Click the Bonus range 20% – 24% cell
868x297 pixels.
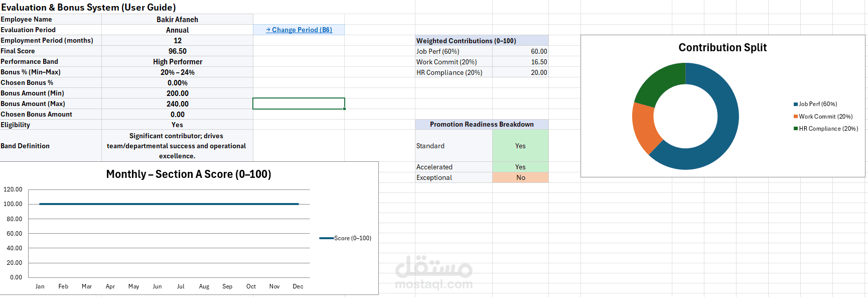pyautogui.click(x=177, y=72)
